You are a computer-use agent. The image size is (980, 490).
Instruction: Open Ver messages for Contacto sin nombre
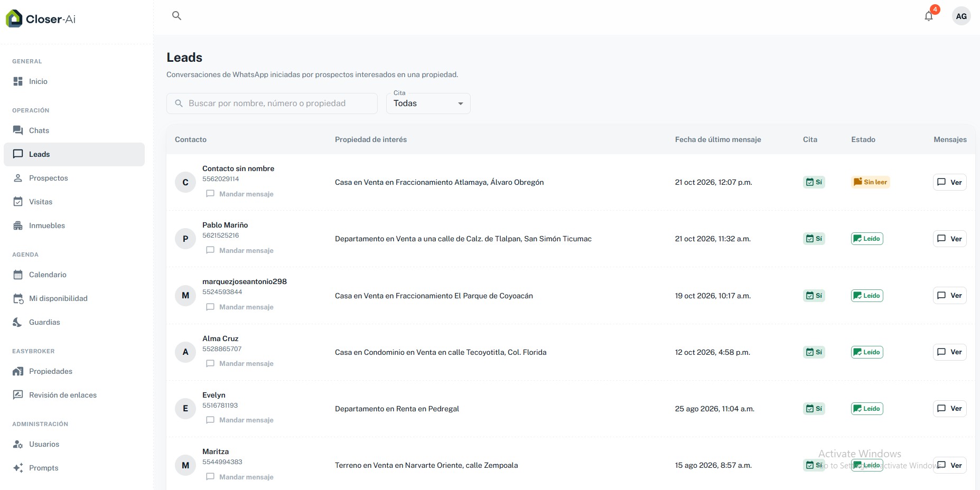(949, 182)
